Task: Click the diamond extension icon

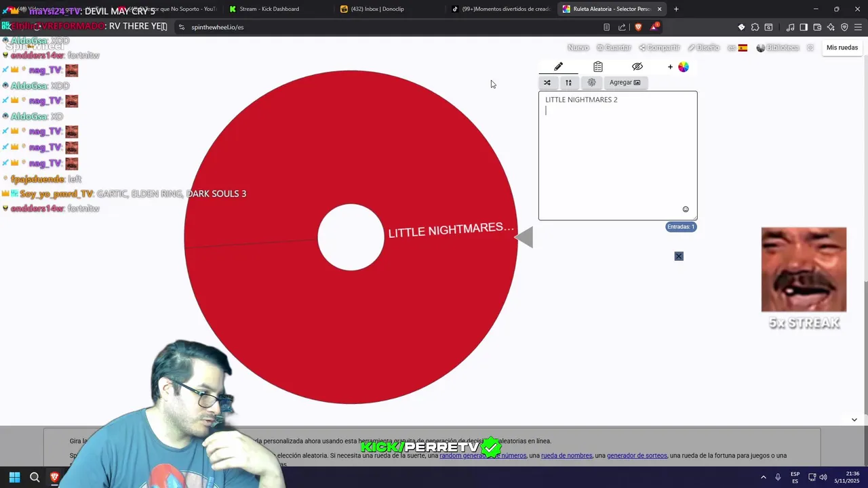Action: (x=741, y=27)
